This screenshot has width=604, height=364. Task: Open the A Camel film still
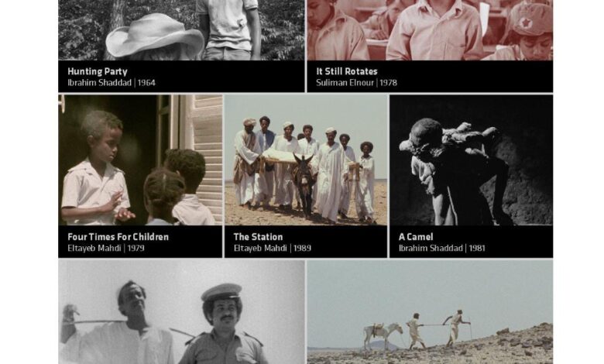(472, 160)
